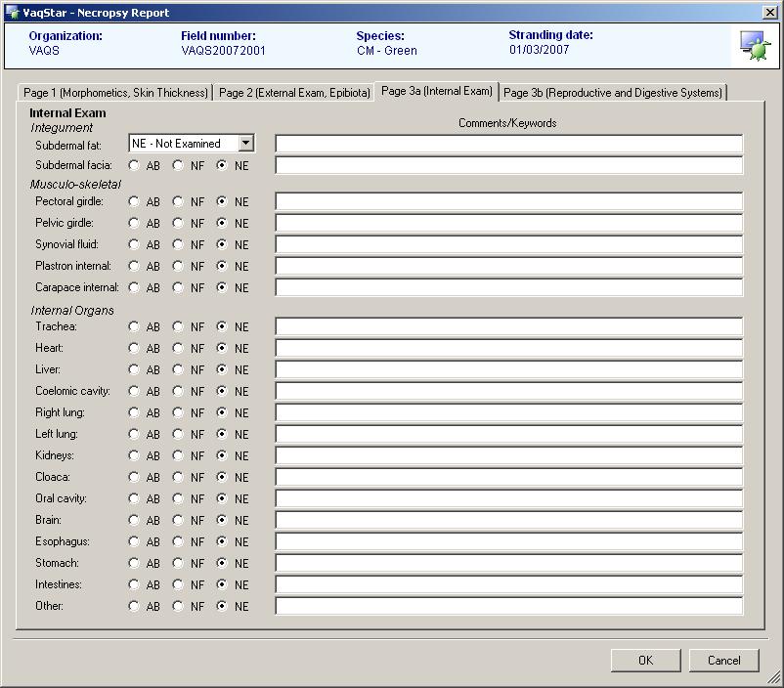Set Kidneys to NF
784x688 pixels.
click(178, 455)
